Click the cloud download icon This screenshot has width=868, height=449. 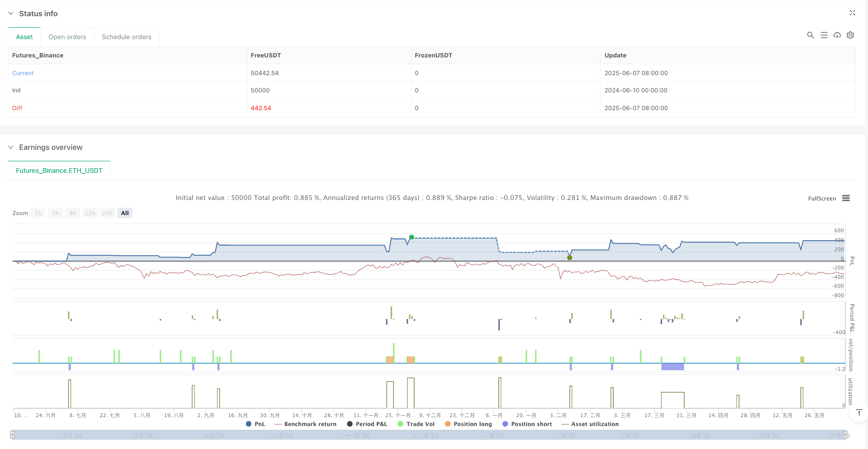coord(837,35)
